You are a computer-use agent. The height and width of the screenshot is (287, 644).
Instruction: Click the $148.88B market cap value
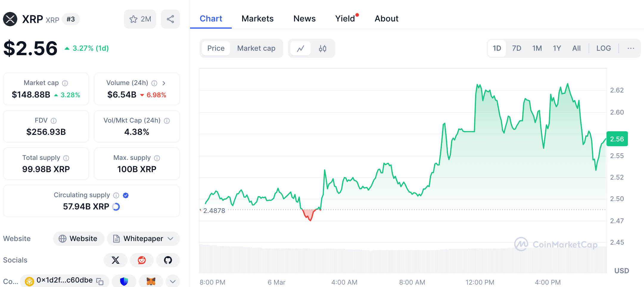click(31, 95)
